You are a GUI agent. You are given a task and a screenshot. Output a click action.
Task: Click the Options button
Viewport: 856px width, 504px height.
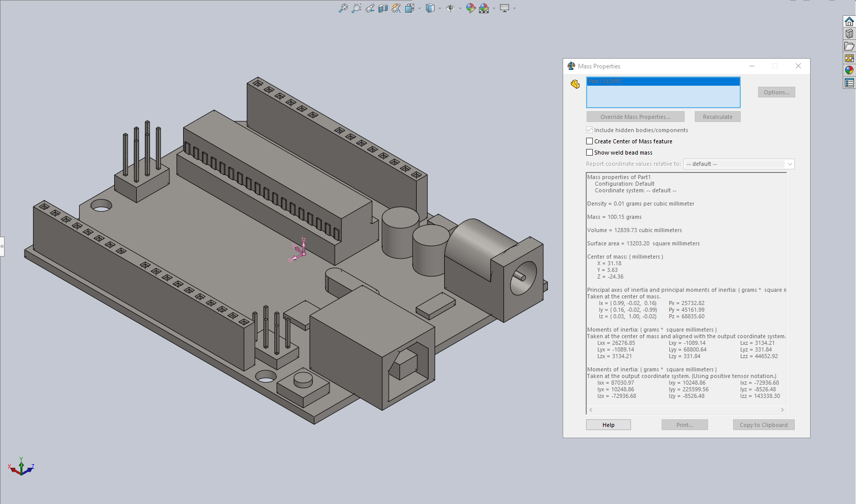click(776, 92)
